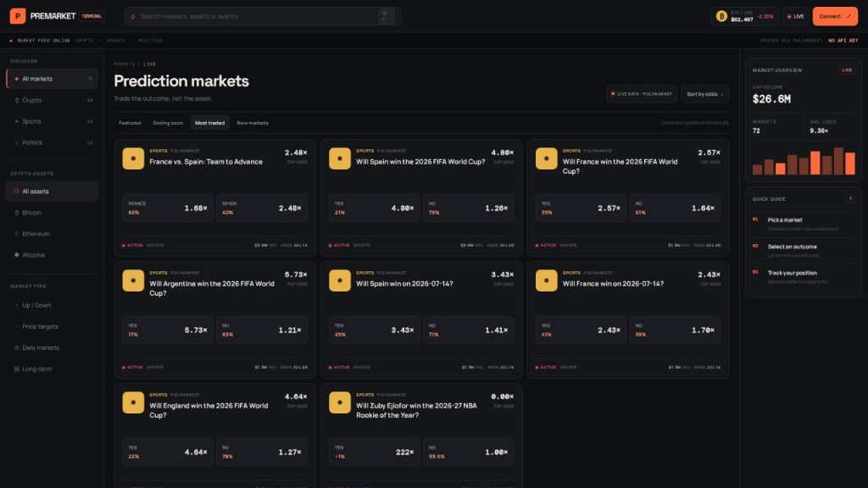Viewport: 868px width, 488px height.
Task: Click the icon on Spain win 2026-07-14 card
Action: pyautogui.click(x=340, y=280)
